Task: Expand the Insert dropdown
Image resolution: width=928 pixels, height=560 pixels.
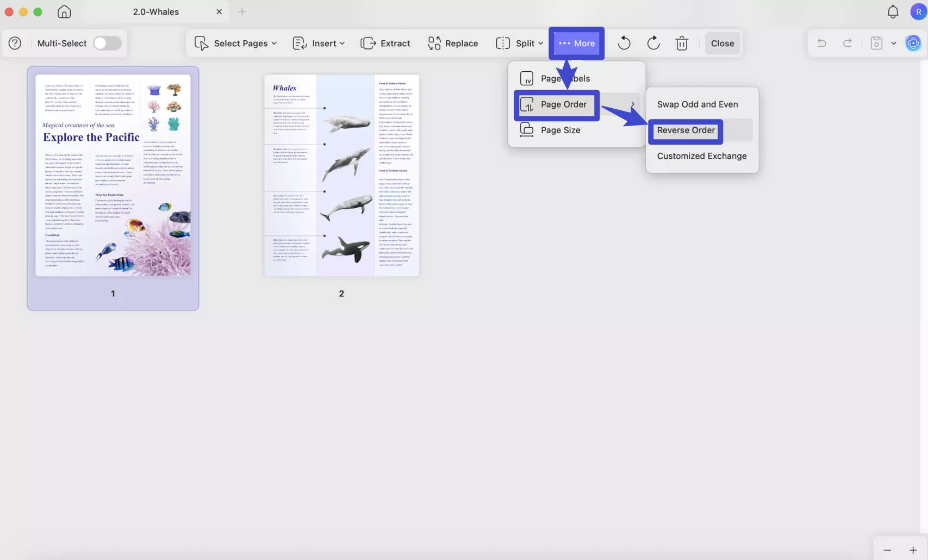Action: (319, 43)
